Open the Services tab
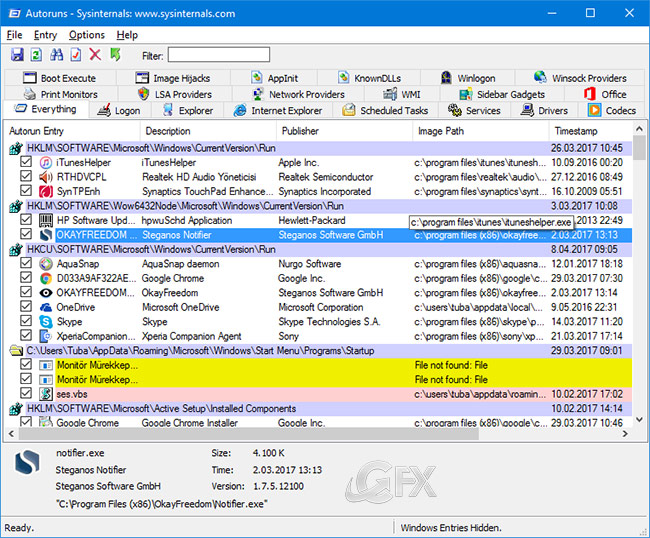Image resolution: width=650 pixels, height=538 pixels. pyautogui.click(x=475, y=111)
